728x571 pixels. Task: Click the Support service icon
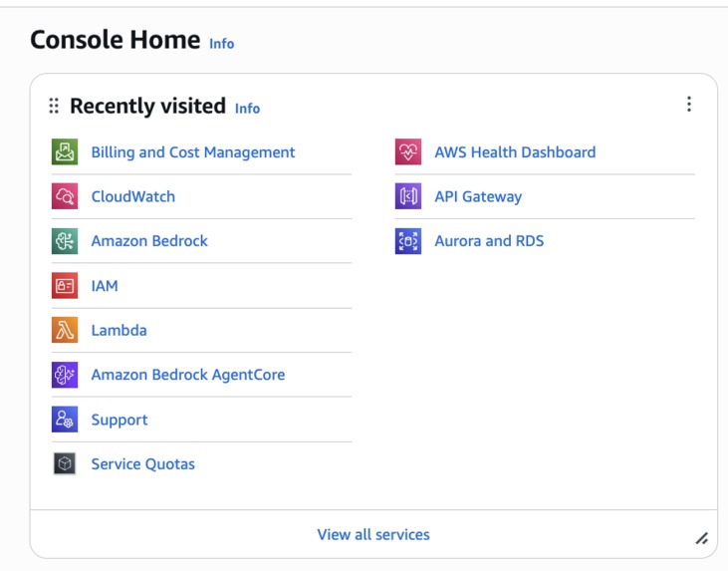click(x=65, y=420)
